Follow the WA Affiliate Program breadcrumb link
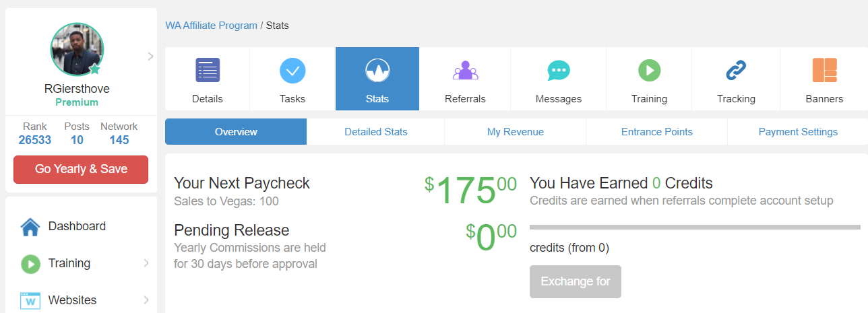Screen dimensions: 868x313 [212, 26]
